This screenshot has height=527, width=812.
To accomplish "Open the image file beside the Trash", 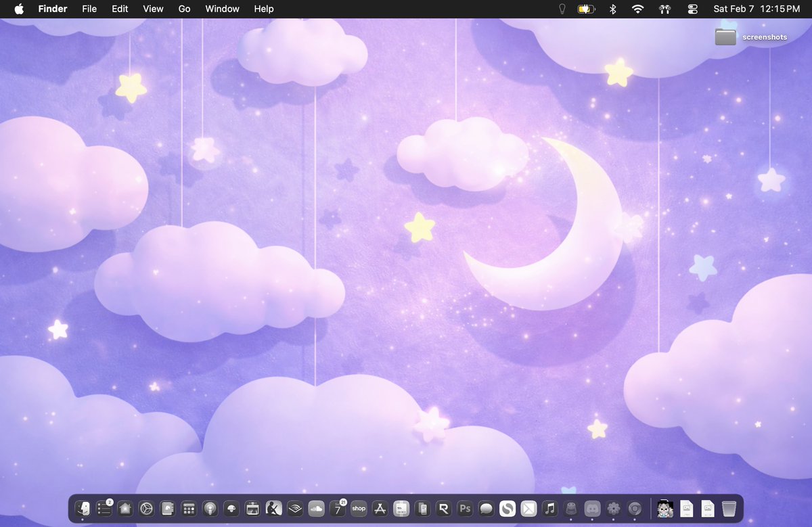I will click(708, 508).
